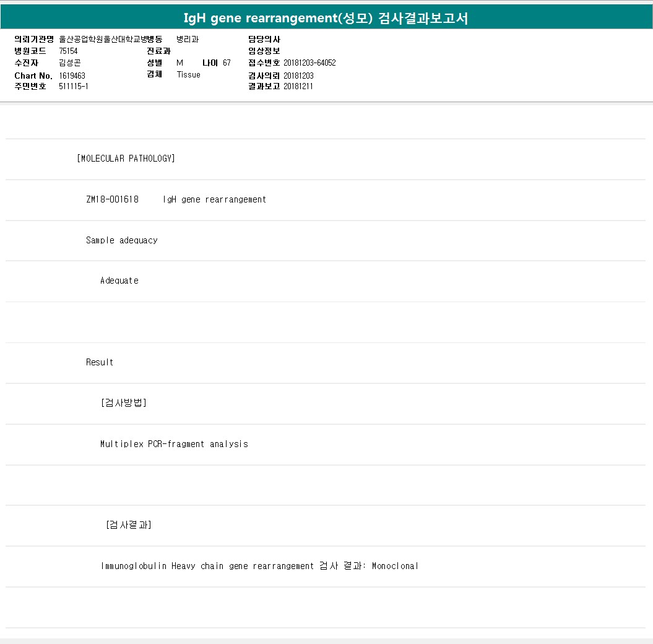653x644 pixels.
Task: Click the '의뢰기관명' label
Action: (34, 39)
